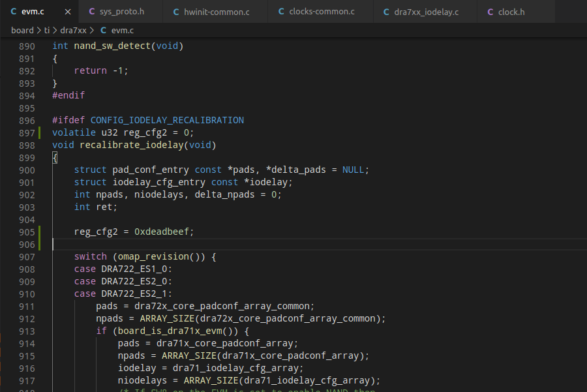This screenshot has width=587, height=392.
Task: Click omap_revision() in the switch statement
Action: [x=161, y=256]
